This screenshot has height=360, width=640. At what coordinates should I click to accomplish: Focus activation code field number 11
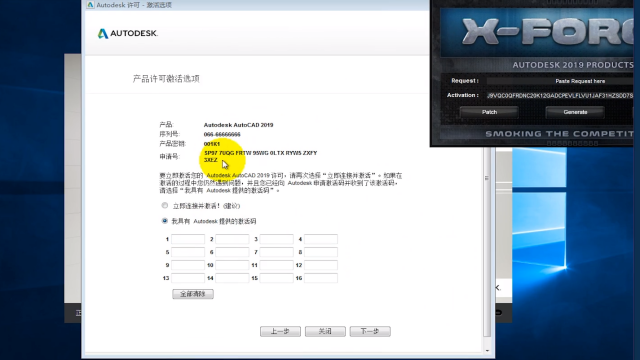(276, 265)
